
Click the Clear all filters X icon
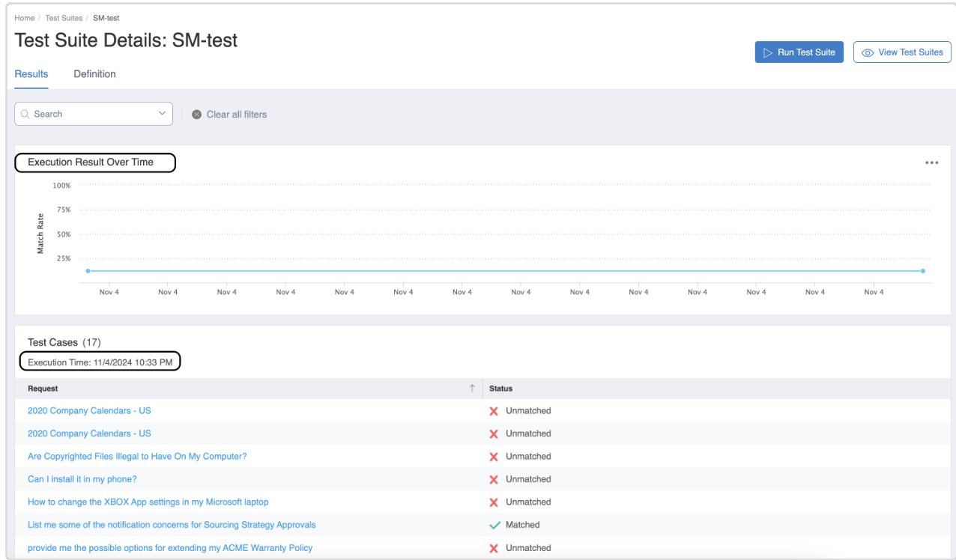[x=197, y=115]
